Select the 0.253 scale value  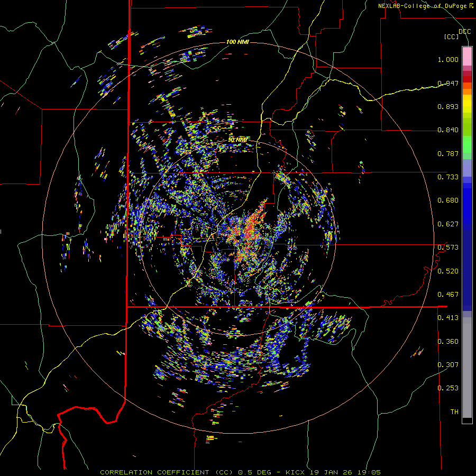coord(448,388)
